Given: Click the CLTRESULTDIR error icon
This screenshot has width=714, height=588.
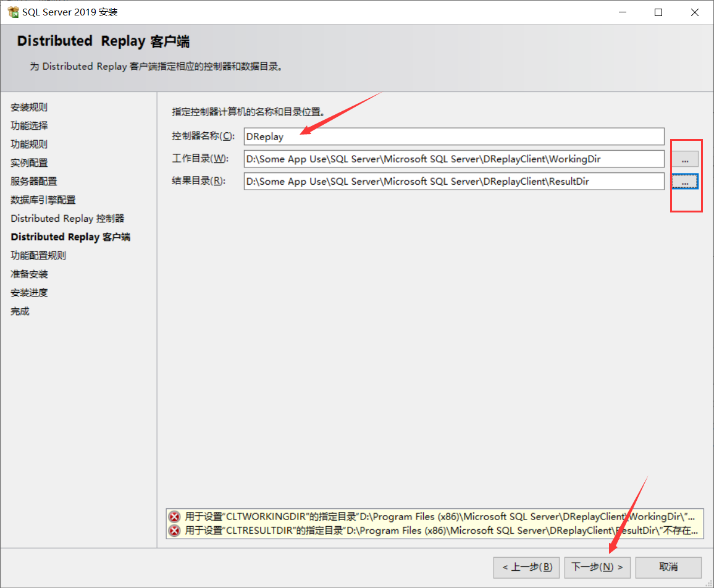Looking at the screenshot, I should point(174,531).
